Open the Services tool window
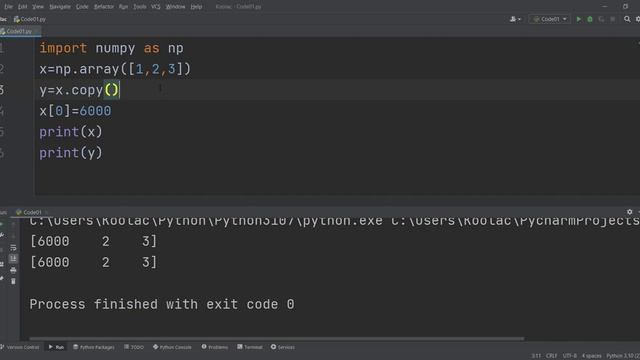 click(x=282, y=347)
